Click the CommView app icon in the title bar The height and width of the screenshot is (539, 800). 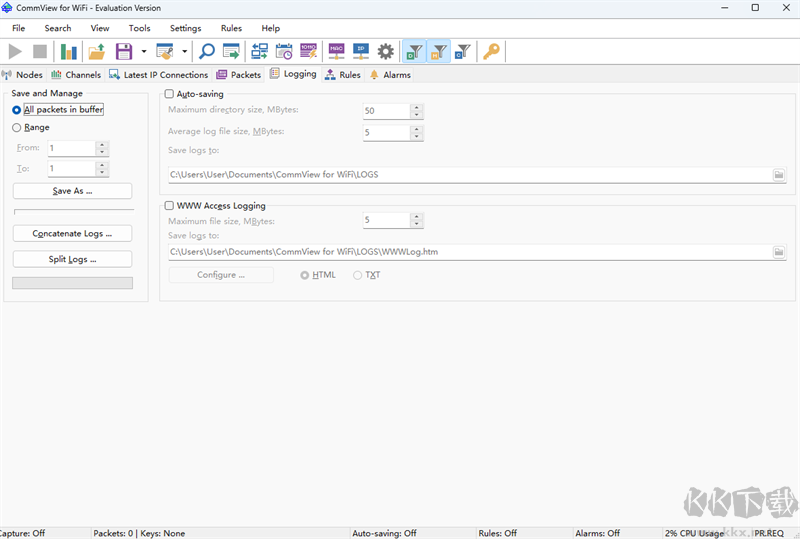pos(7,8)
